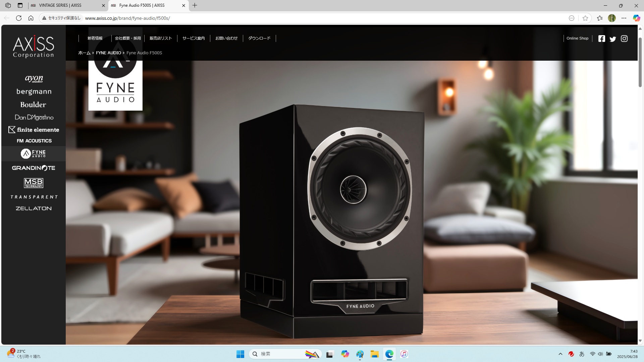Open the ayon audio brand logo
Image resolution: width=644 pixels, height=362 pixels.
(34, 79)
